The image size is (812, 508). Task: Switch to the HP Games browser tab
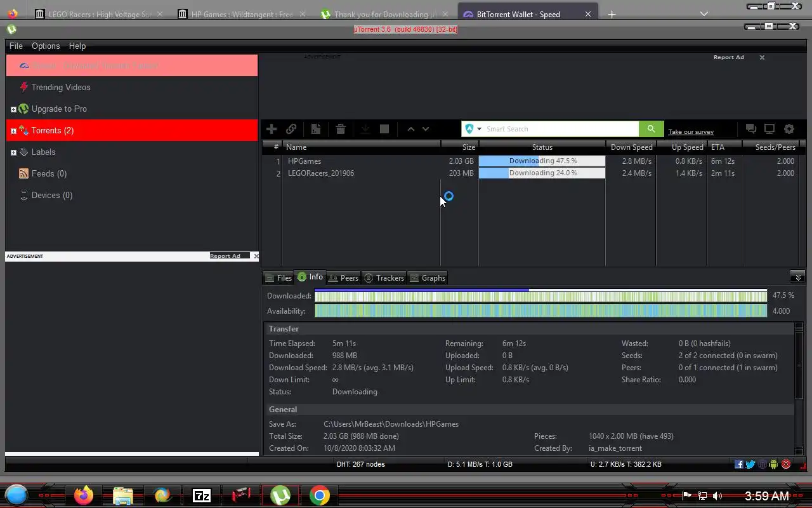point(242,14)
